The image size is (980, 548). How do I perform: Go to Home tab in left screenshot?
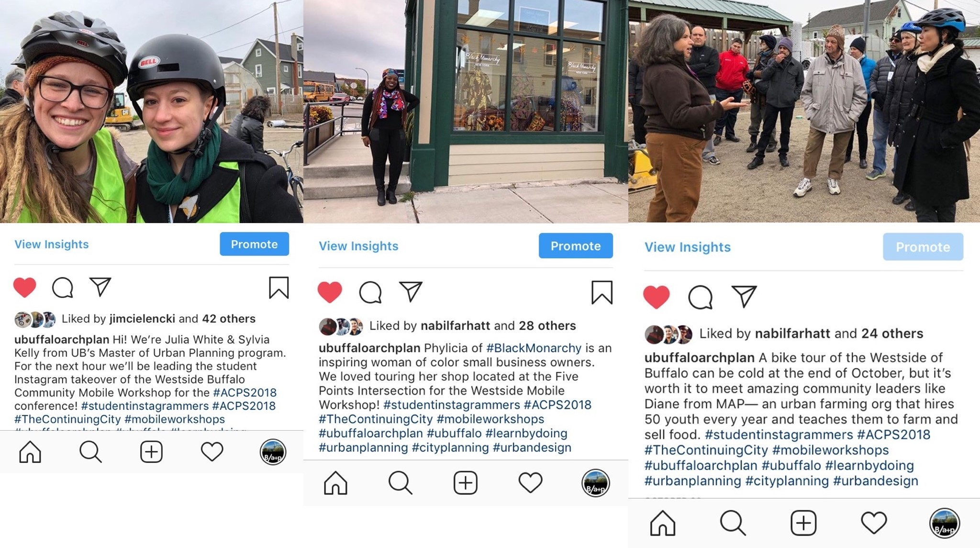30,452
